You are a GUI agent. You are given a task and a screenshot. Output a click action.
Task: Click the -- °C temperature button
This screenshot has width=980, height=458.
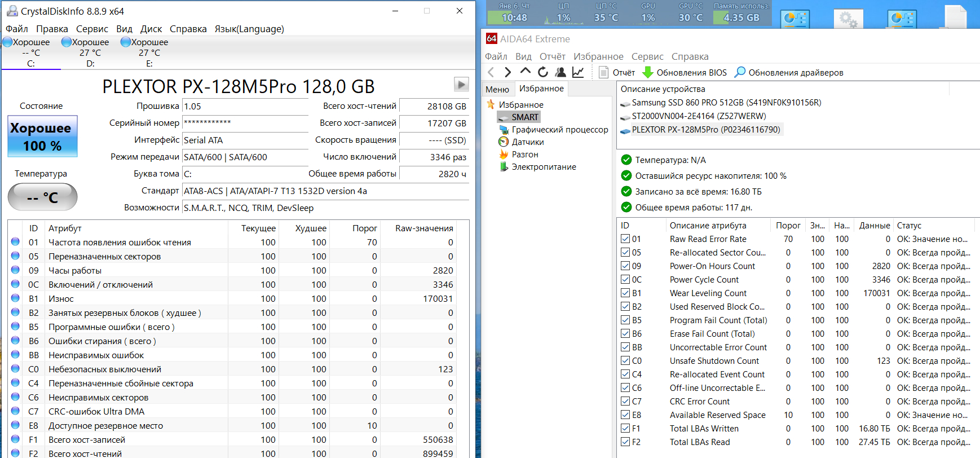pos(42,197)
